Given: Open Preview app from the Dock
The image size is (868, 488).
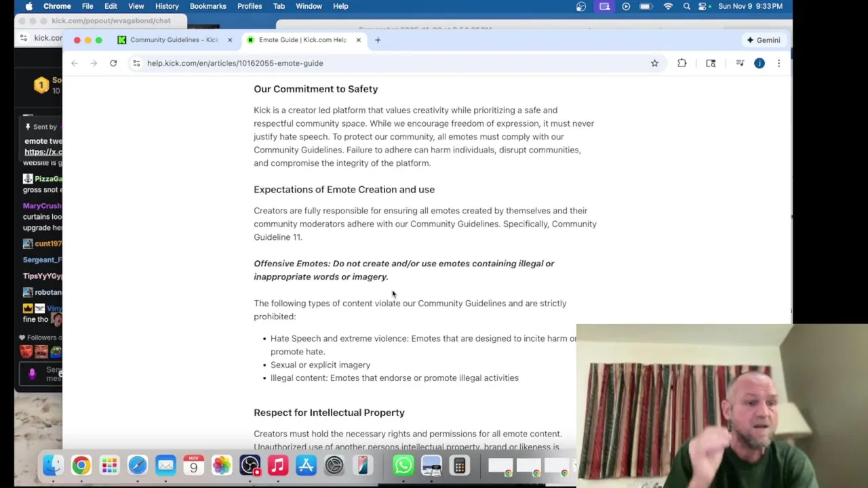Looking at the screenshot, I should [431, 465].
